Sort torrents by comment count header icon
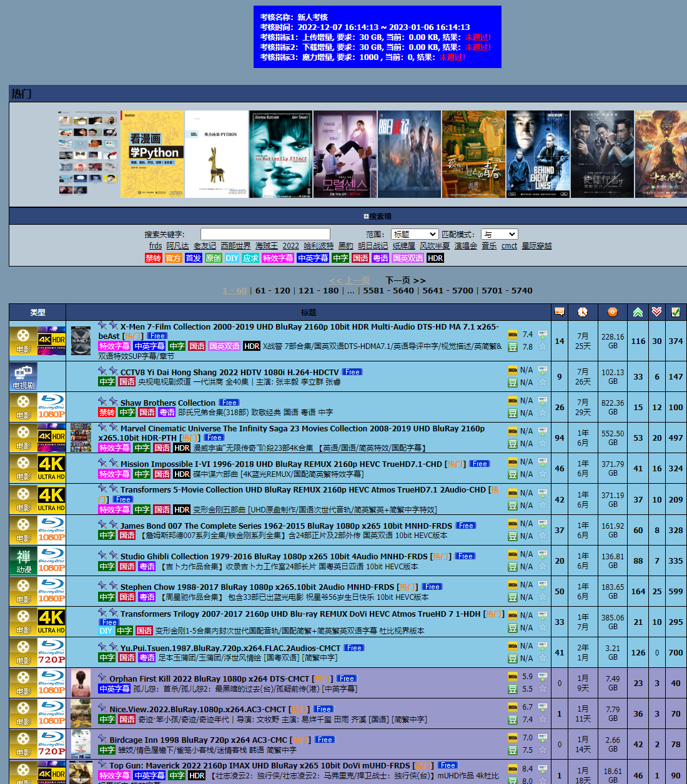The width and height of the screenshot is (687, 784). [x=560, y=311]
